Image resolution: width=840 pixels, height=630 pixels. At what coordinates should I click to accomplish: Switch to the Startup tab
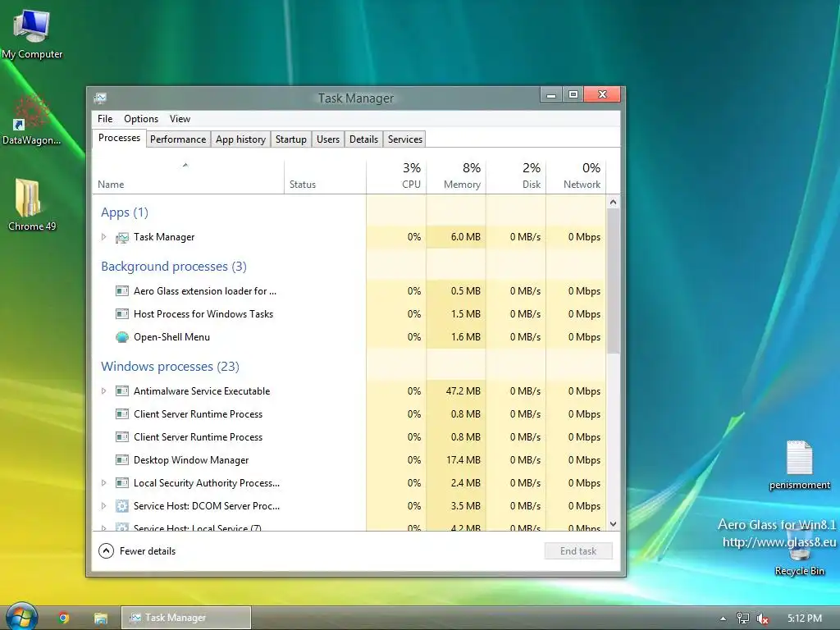(291, 139)
